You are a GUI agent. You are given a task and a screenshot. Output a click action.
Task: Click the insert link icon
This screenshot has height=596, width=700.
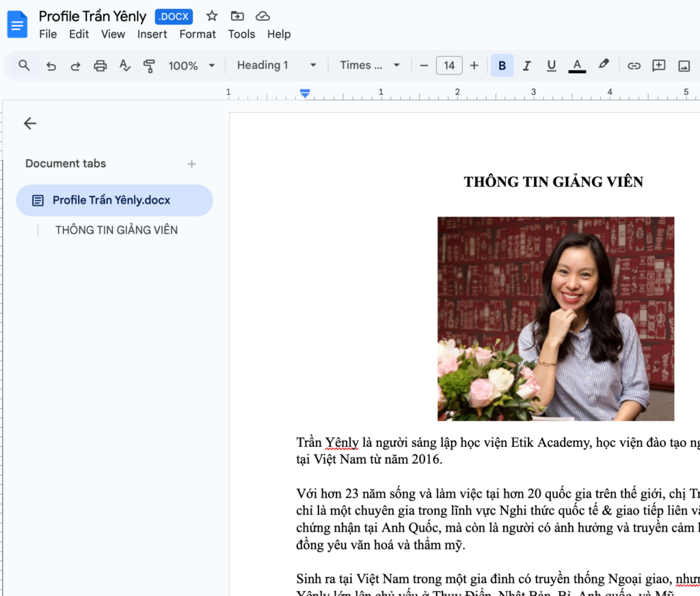(634, 66)
